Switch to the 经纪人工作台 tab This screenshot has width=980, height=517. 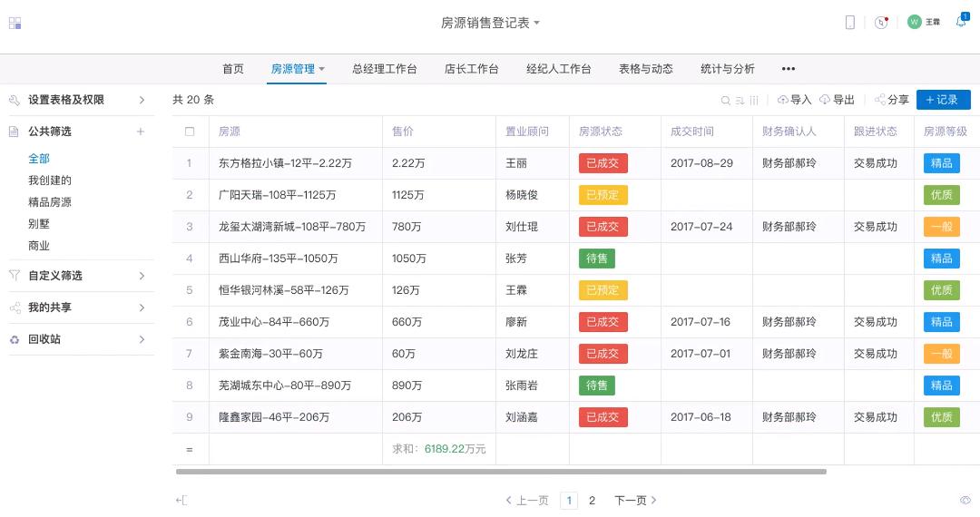559,69
